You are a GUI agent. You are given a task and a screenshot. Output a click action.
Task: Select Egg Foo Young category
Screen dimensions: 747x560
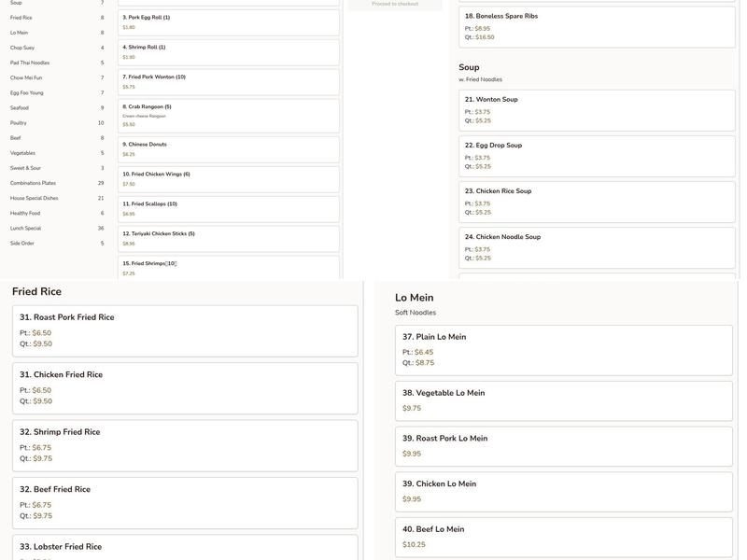coord(26,92)
